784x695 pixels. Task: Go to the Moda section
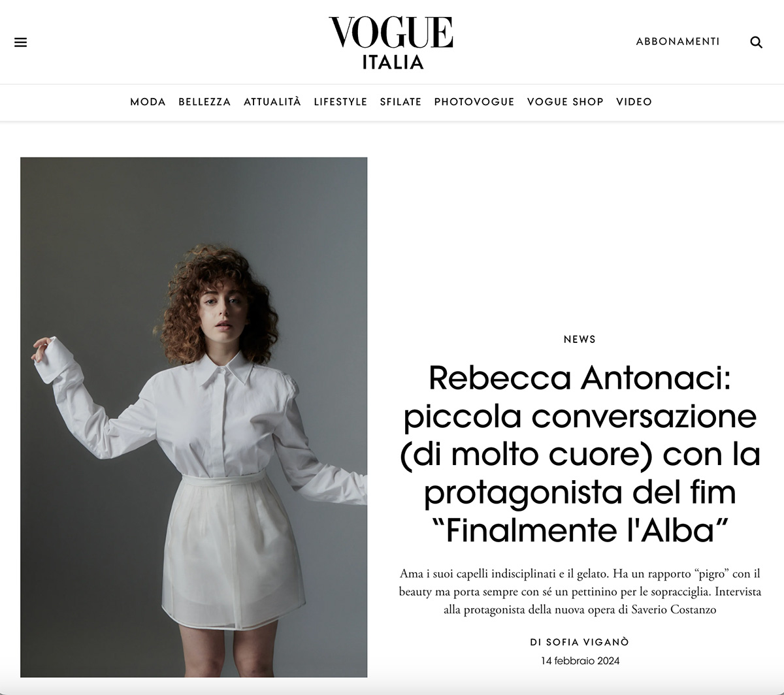pos(148,102)
